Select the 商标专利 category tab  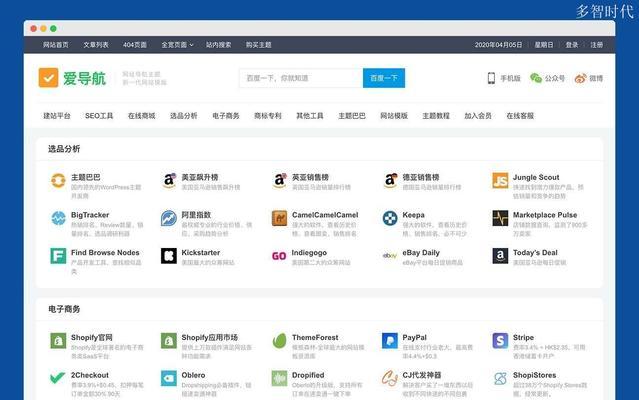[x=268, y=116]
